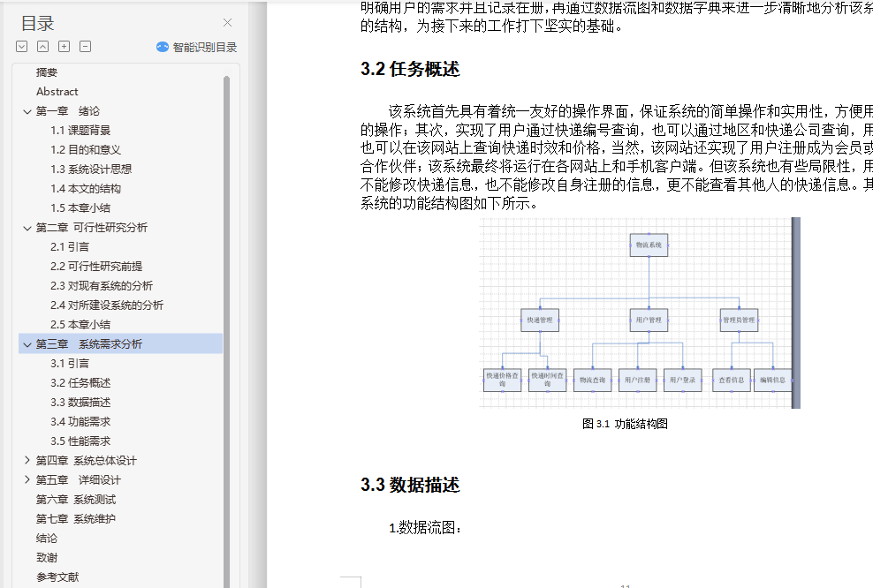Jump to 3.3 数据描述 in outline

[x=80, y=403]
